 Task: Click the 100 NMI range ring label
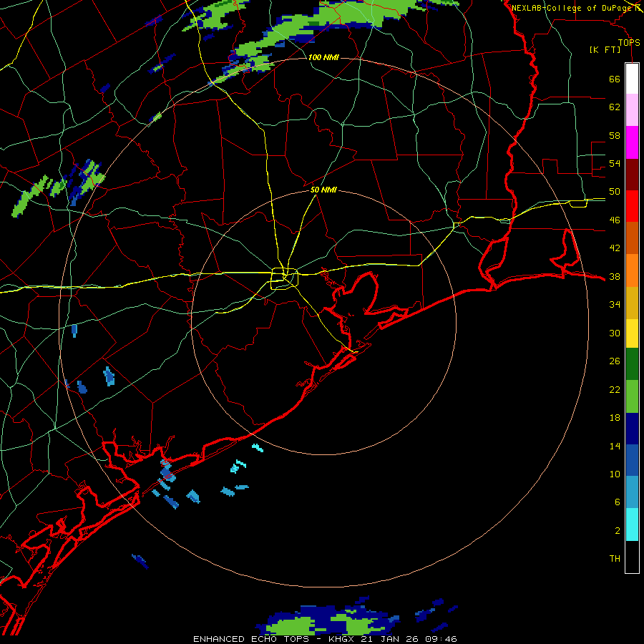pyautogui.click(x=323, y=57)
